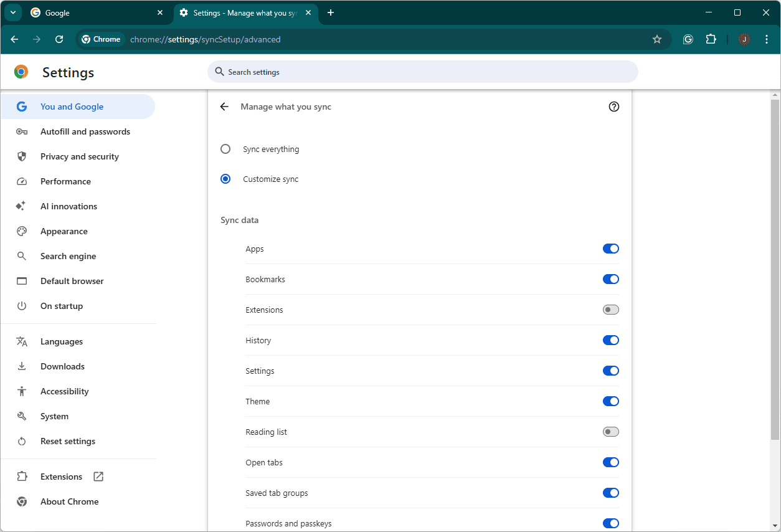Turn off the Bookmarks sync toggle
Viewport: 781px width, 532px height.
point(610,279)
